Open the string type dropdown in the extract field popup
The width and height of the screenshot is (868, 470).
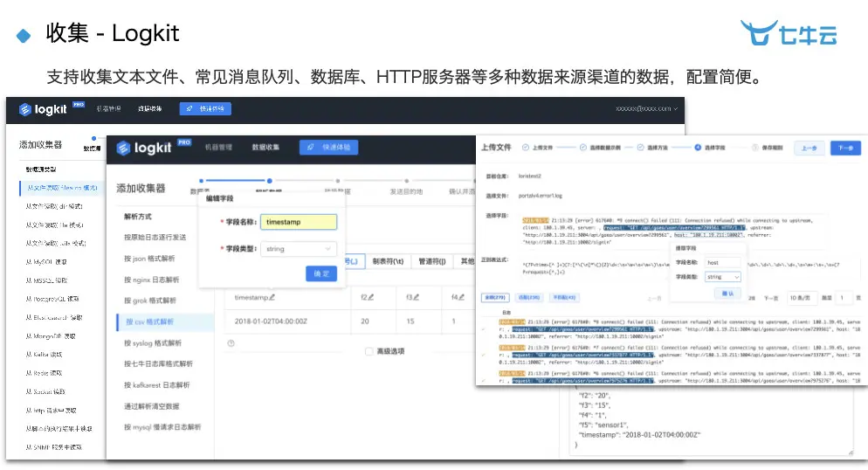click(723, 277)
